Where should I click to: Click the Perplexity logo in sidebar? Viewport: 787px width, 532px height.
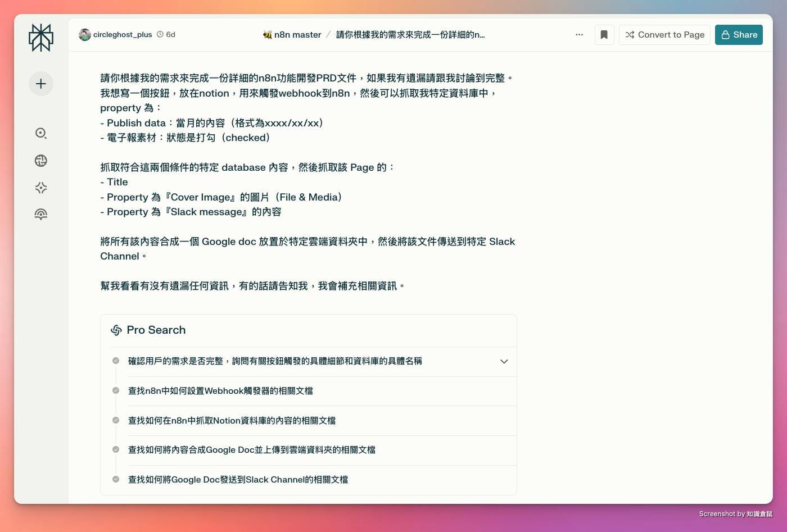point(41,38)
